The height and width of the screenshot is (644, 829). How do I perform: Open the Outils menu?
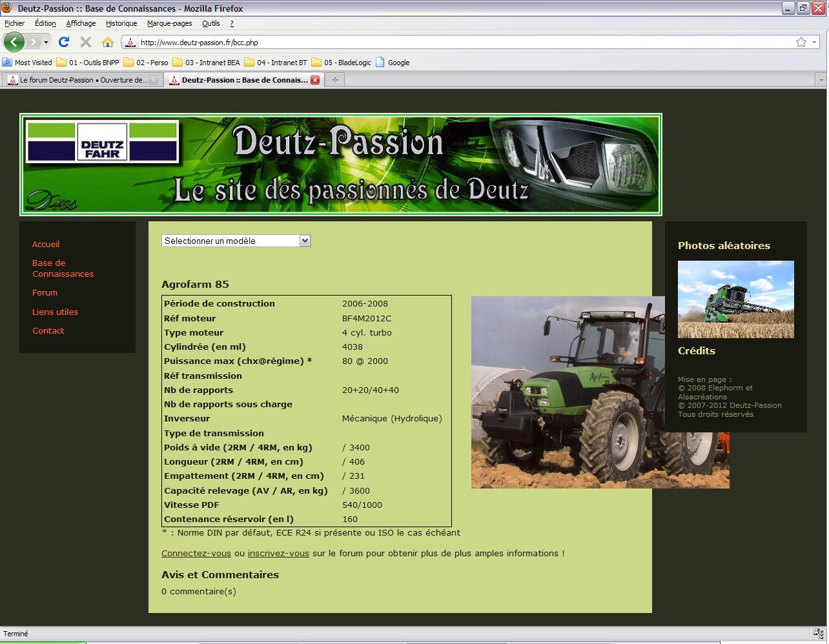[210, 23]
